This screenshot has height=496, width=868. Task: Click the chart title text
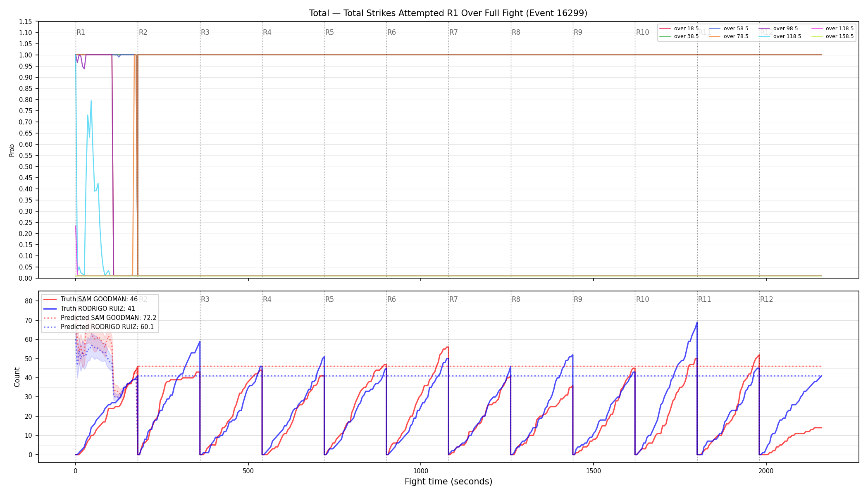point(448,13)
